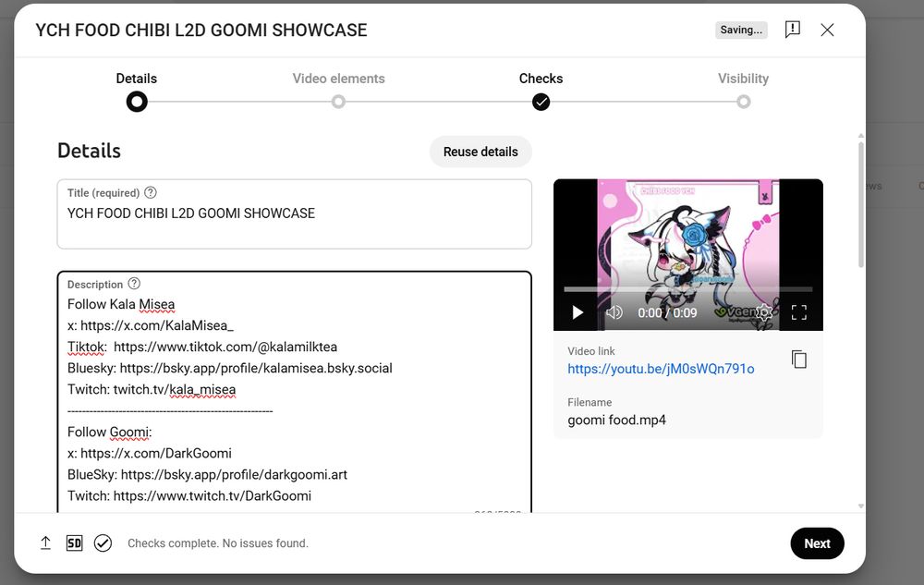Open the send feedback icon

(x=793, y=30)
